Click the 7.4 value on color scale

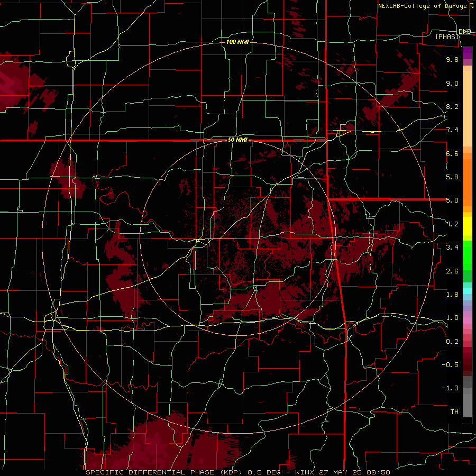coord(452,130)
